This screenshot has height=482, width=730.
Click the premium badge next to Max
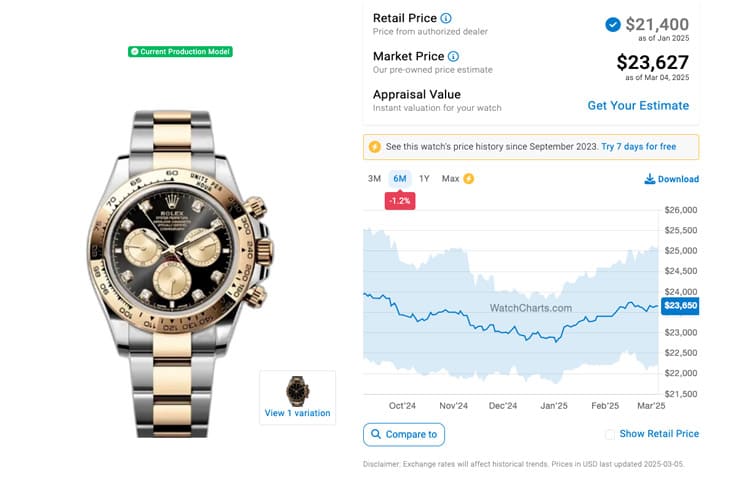[468, 179]
